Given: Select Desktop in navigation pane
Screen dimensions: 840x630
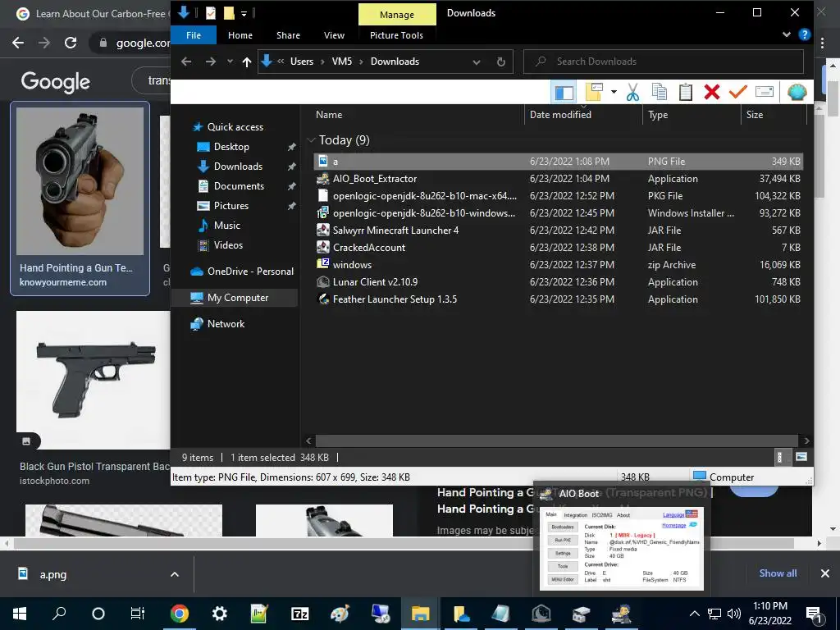Looking at the screenshot, I should pos(231,147).
